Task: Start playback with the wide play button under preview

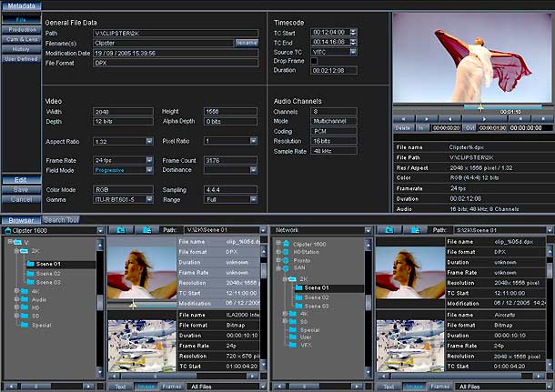Action: coord(484,119)
